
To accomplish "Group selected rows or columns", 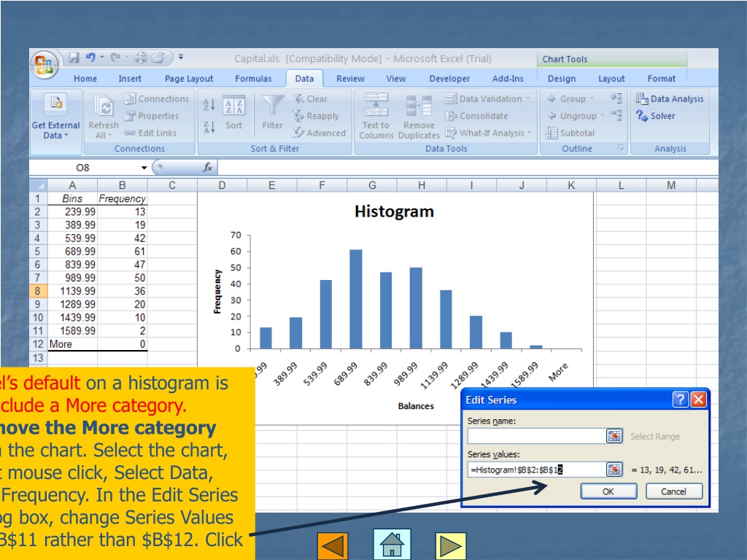I will click(570, 98).
